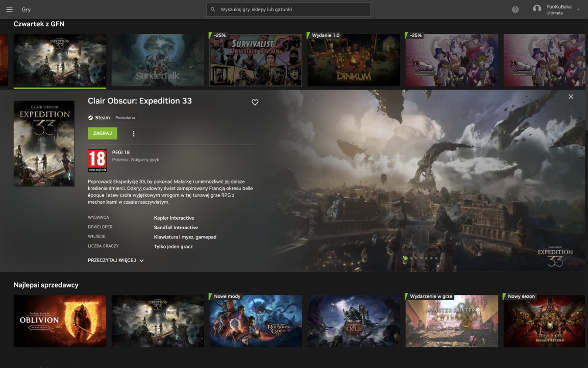Select the second screenshot carousel dot
The image size is (588, 368).
(412, 258)
